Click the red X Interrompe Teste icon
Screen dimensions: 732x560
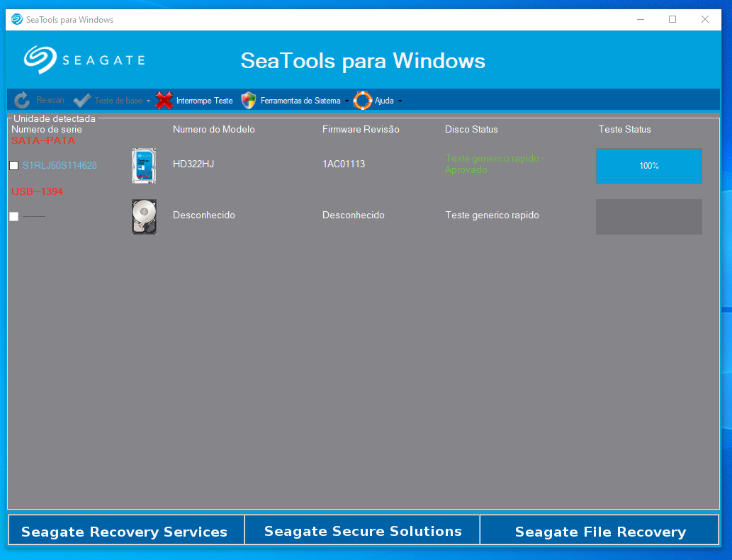[164, 101]
